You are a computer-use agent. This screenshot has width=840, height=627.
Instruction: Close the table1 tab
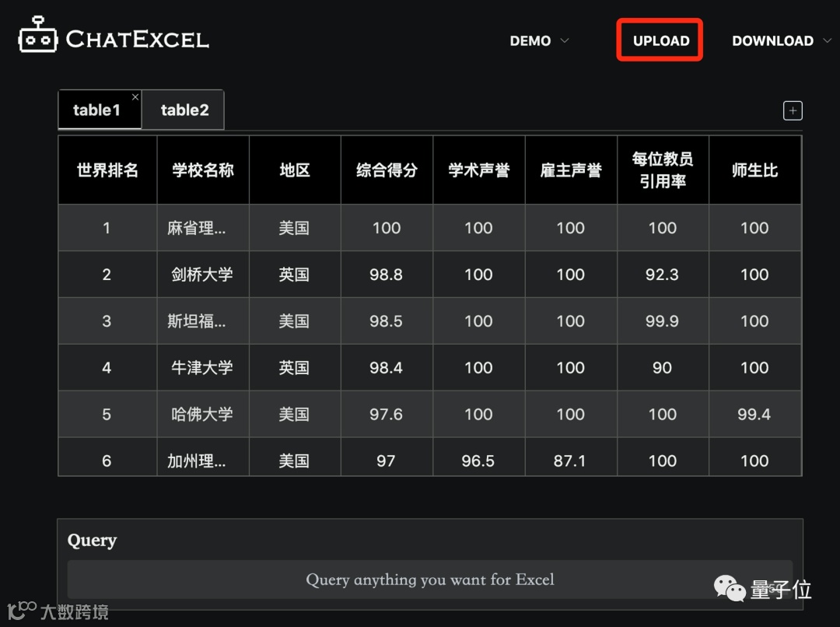135,96
